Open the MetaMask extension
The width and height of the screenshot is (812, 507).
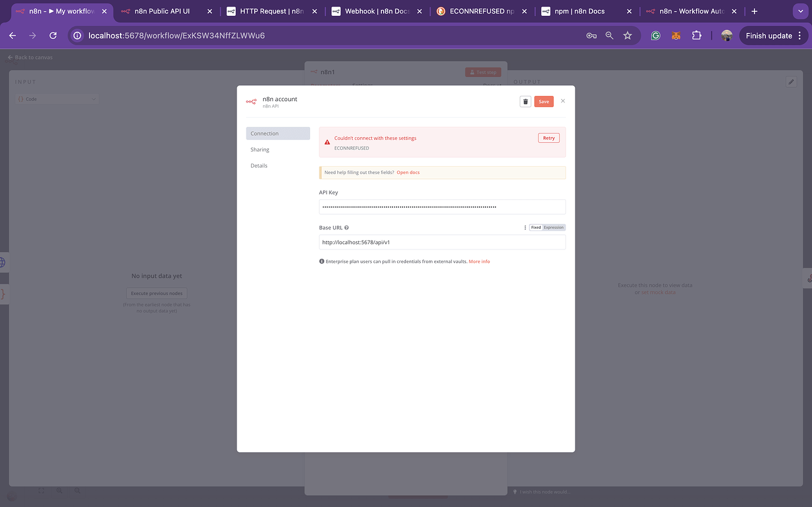click(675, 35)
